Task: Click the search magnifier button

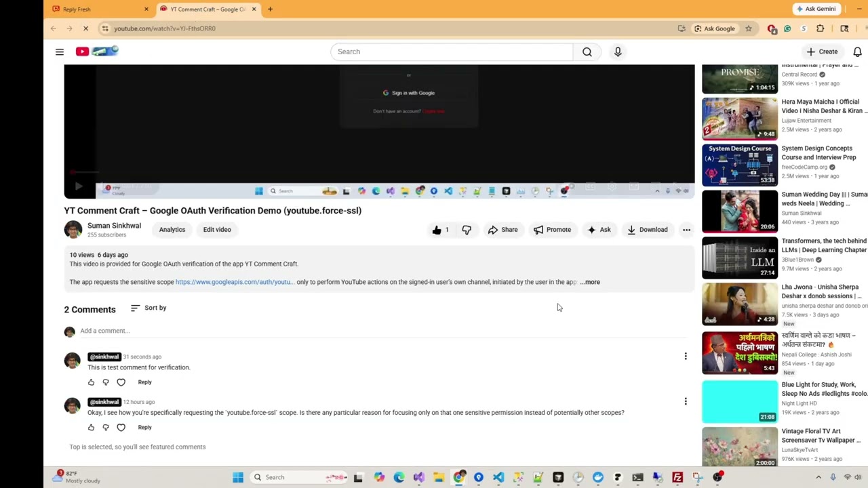Action: coord(587,52)
